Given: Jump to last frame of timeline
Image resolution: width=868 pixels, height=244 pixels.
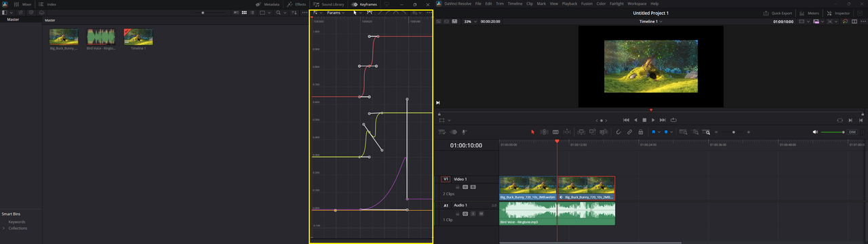Looking at the screenshot, I should pos(663,120).
